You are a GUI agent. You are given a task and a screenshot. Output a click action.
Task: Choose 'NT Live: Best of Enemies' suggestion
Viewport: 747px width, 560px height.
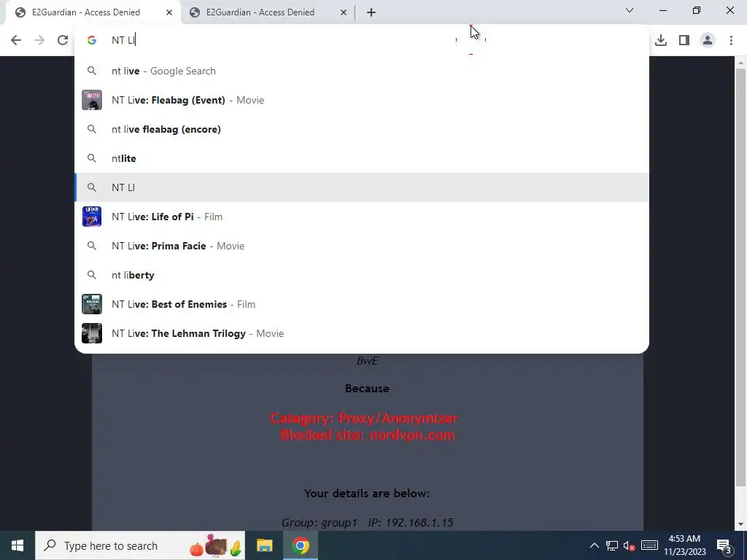click(x=362, y=304)
